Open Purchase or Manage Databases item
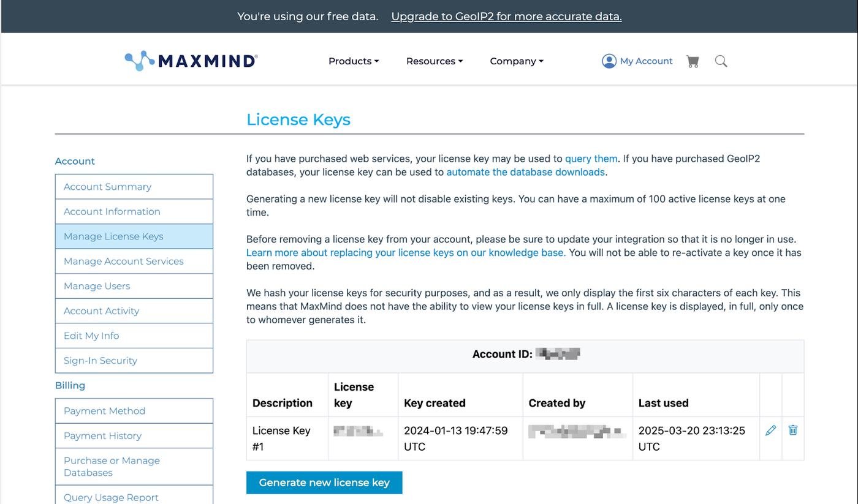The height and width of the screenshot is (504, 858). tap(134, 467)
